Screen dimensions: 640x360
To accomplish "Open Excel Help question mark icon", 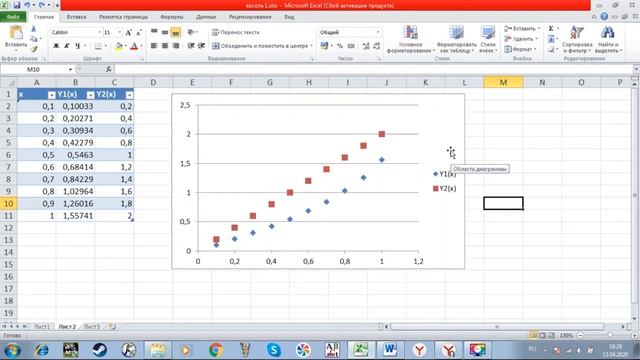I will click(x=604, y=17).
